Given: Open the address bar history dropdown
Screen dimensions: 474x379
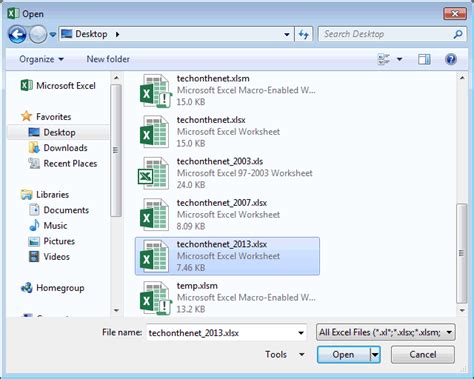Looking at the screenshot, I should (287, 34).
